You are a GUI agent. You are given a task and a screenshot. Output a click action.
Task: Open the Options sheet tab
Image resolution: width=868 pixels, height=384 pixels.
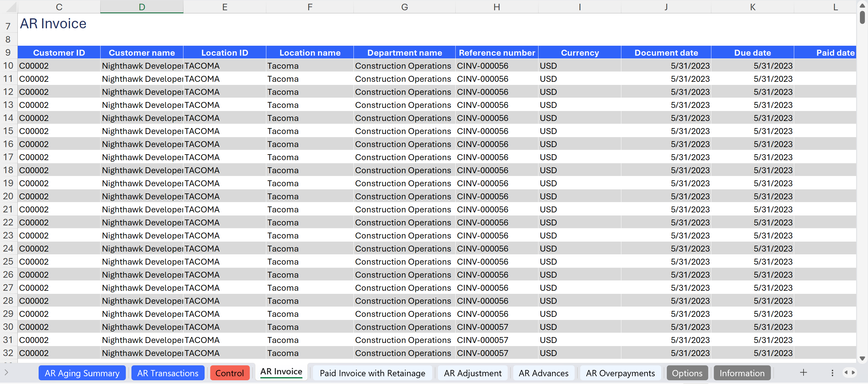coord(687,373)
